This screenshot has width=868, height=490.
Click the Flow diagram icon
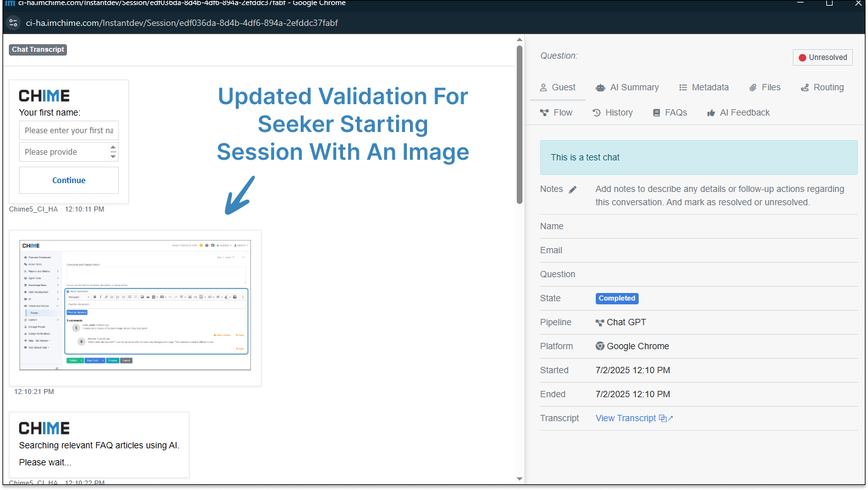click(x=544, y=113)
